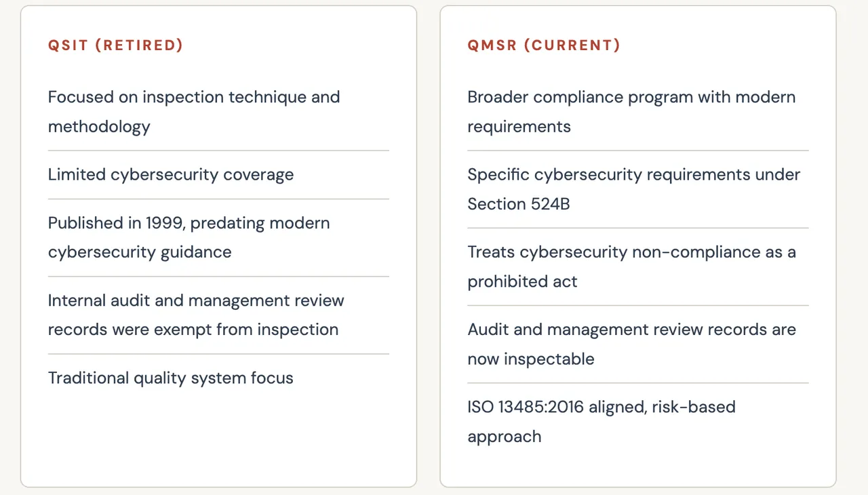Click 'records were exempt from inspection' line

click(193, 330)
